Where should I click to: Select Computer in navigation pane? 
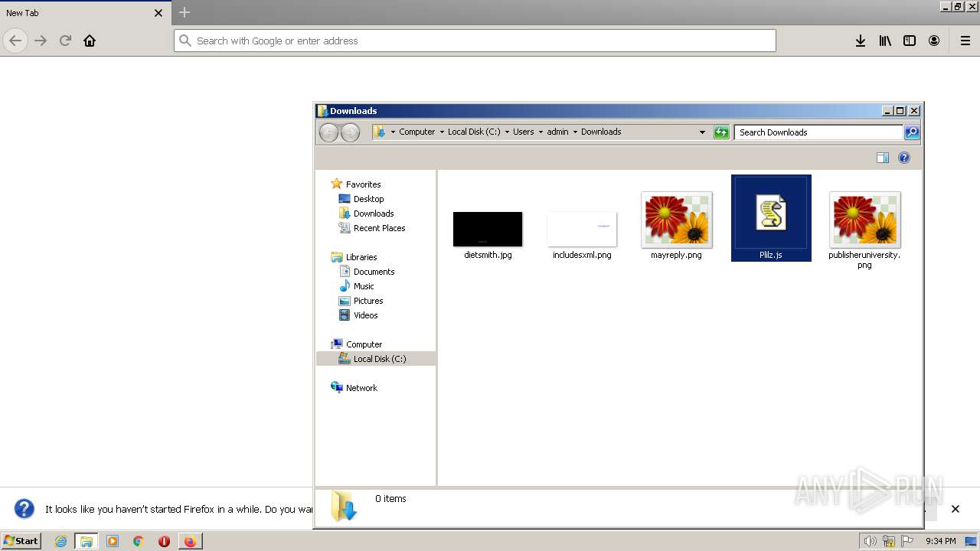pos(364,344)
